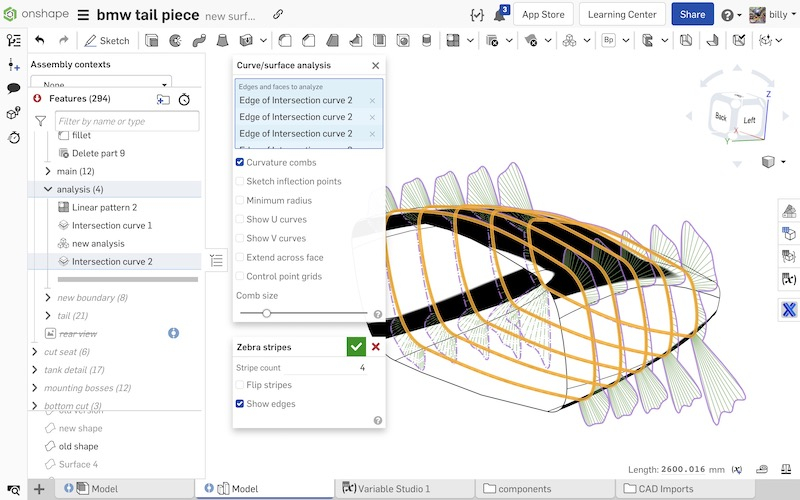Open the insert feature icon in left sidebar

coord(14,64)
